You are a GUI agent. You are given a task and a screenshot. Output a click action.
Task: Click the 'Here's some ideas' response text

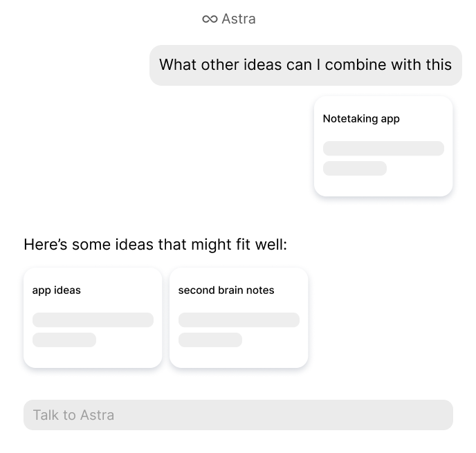click(156, 245)
